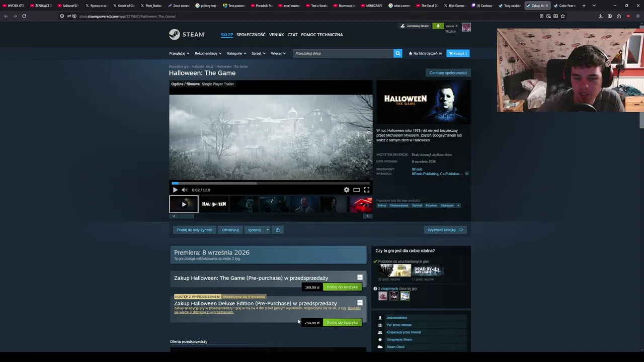Image resolution: width=644 pixels, height=362 pixels.
Task: Open the browser tab list dropdown
Action: pyautogui.click(x=594, y=6)
